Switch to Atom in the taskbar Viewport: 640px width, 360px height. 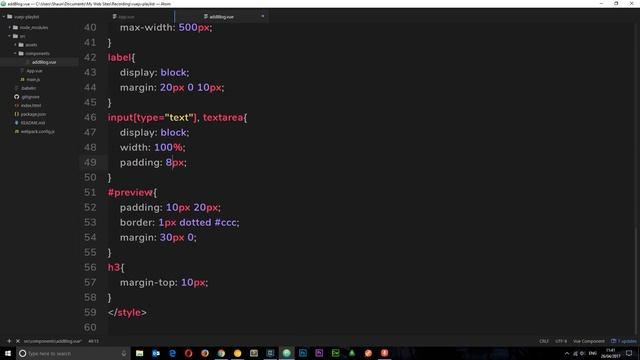point(287,353)
